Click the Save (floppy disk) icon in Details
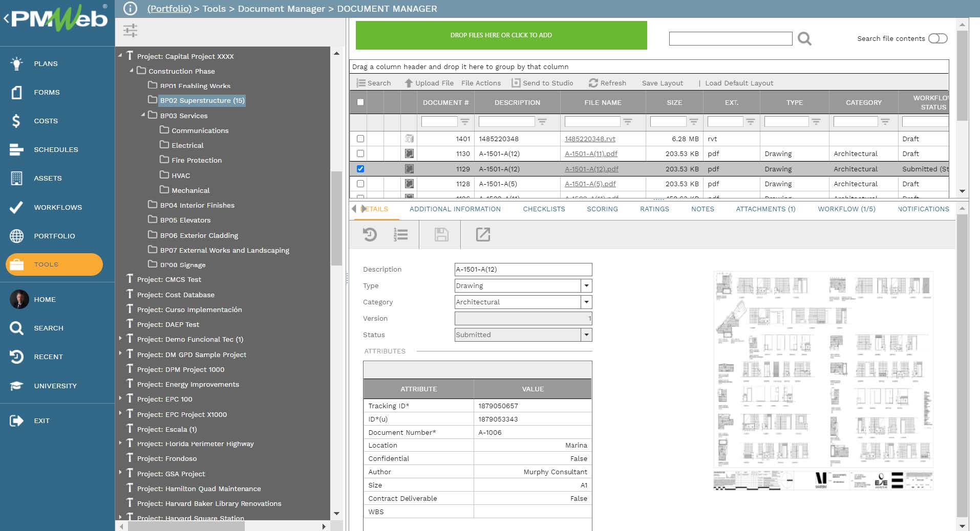Viewport: 980px width, 531px height. pyautogui.click(x=440, y=234)
